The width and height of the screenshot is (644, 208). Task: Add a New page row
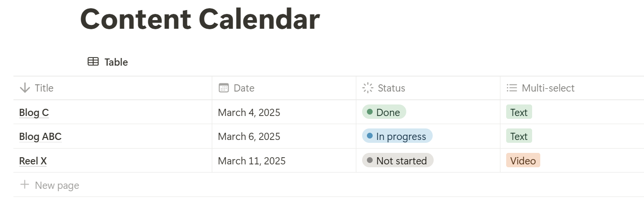[x=57, y=185]
